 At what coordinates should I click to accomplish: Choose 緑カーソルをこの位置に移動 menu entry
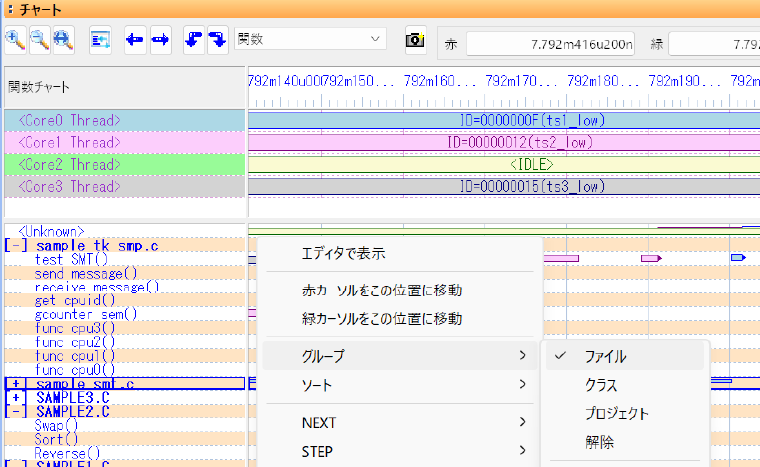coord(400,319)
